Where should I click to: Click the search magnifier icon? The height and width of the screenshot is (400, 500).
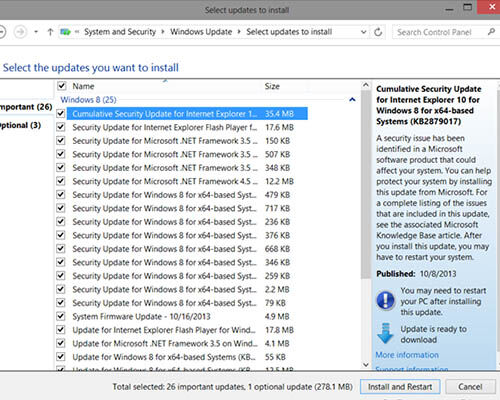tap(491, 32)
